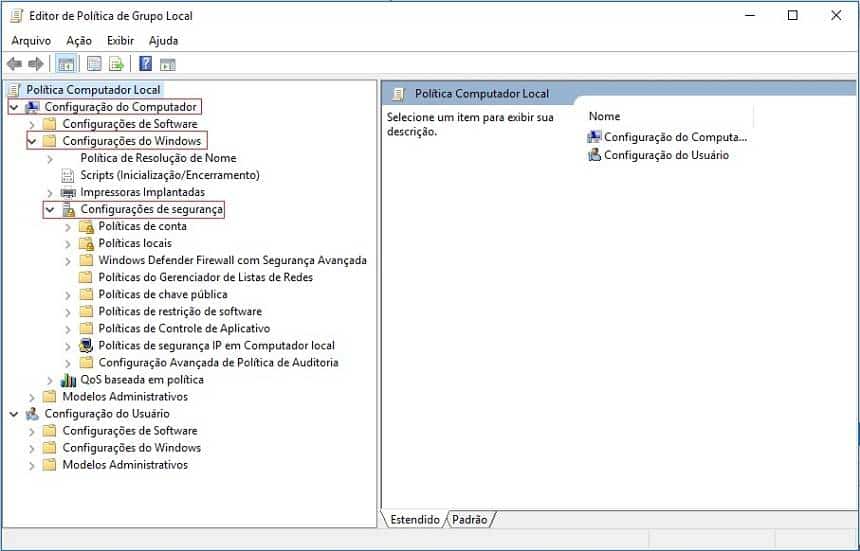This screenshot has height=551, width=860.
Task: Select Configurações de Software label under Usuário
Action: [130, 431]
